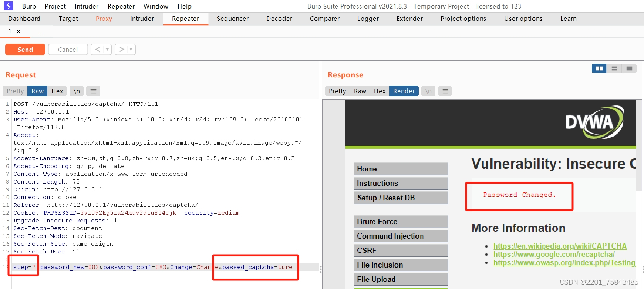Open the Project options tab
This screenshot has width=644, height=289.
[x=463, y=19]
